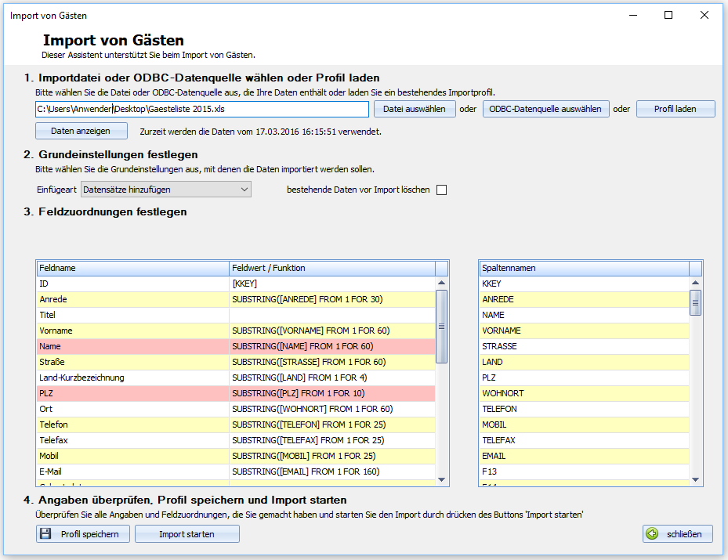Click up arrow of Spaltennamen list scrollbar

pyautogui.click(x=695, y=283)
